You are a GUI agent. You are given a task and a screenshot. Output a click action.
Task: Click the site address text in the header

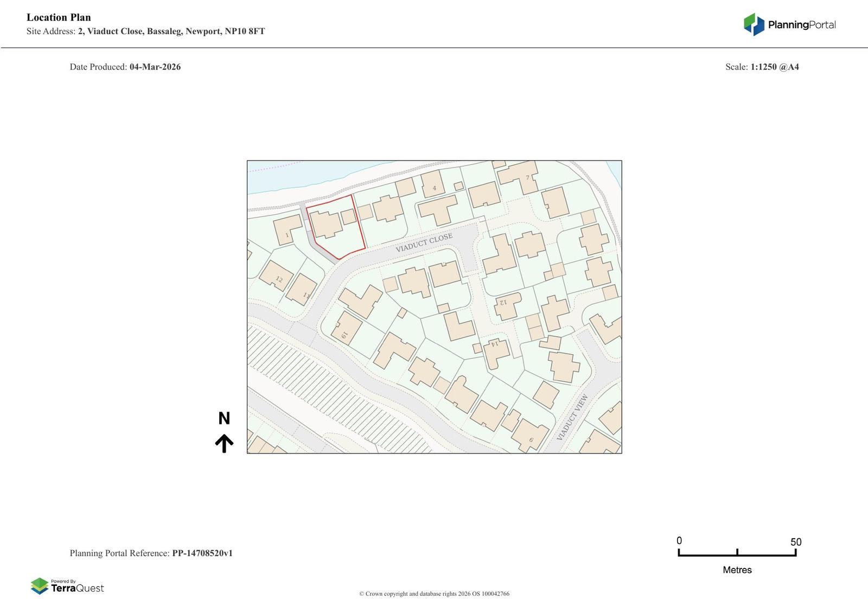click(x=171, y=31)
